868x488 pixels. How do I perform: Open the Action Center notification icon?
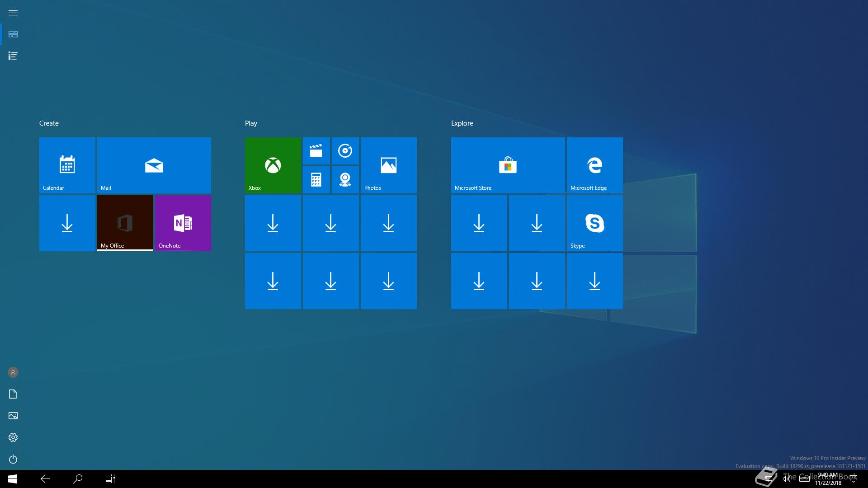[854, 479]
